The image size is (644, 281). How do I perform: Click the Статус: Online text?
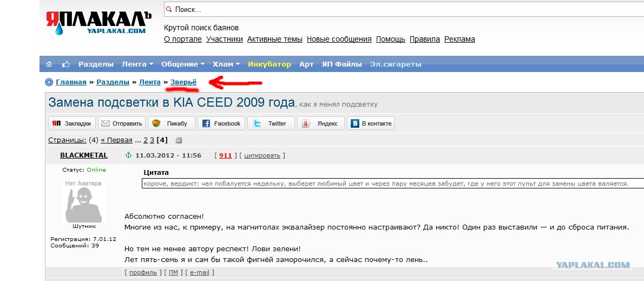(84, 169)
